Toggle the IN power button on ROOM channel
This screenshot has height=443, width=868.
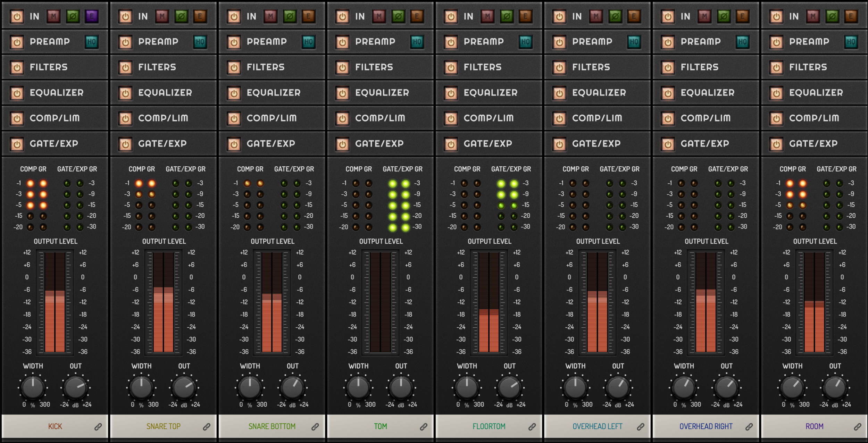click(x=776, y=17)
